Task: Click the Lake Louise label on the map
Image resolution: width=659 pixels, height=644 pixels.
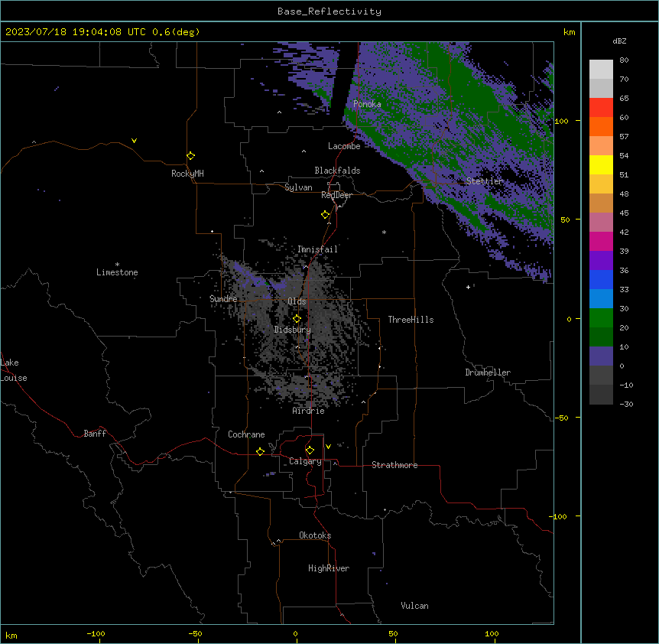Action: coord(14,370)
